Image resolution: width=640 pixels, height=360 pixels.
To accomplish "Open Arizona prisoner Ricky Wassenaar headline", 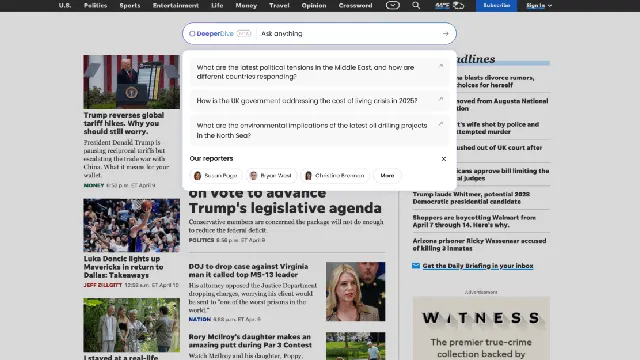I will click(x=479, y=244).
